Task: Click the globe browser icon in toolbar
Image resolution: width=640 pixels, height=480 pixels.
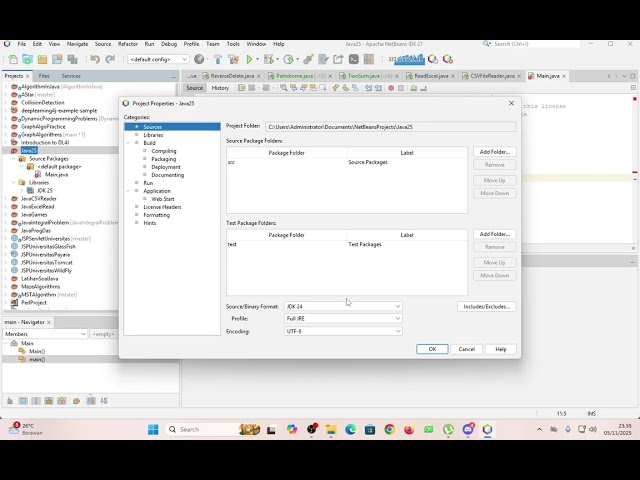Action: coord(199,60)
